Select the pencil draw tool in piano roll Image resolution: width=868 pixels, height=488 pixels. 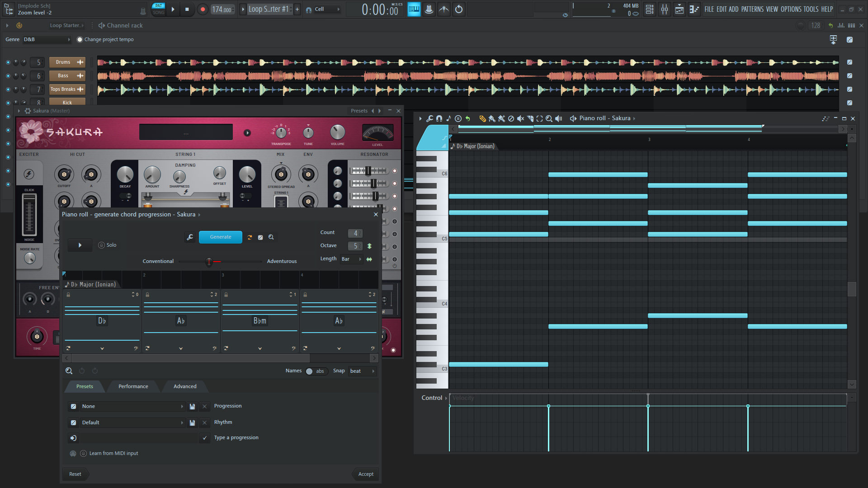click(x=482, y=118)
